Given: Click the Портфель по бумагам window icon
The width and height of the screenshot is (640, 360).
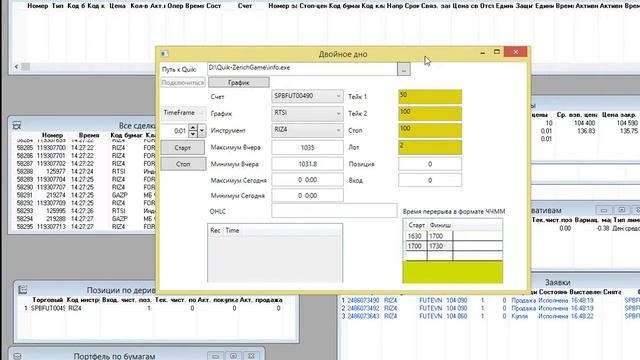Looking at the screenshot, I should 17,356.
